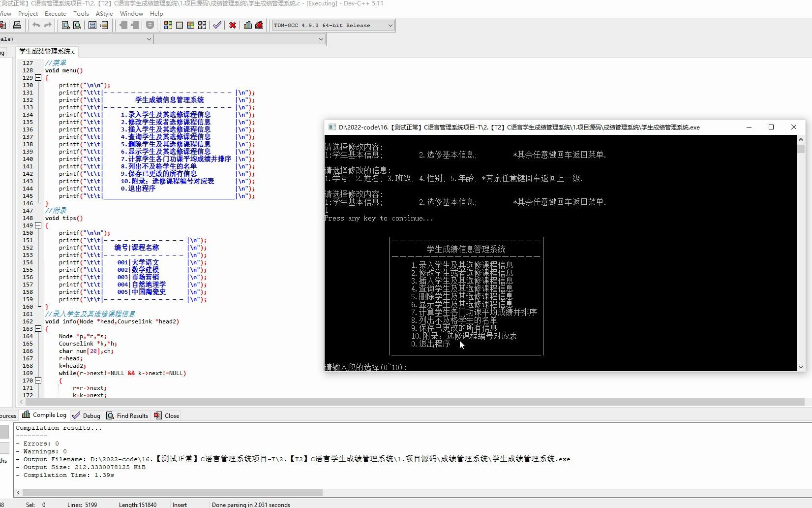Select the 学生成绩管理系统.c editor tab
Screen dimensions: 812x508
point(47,51)
